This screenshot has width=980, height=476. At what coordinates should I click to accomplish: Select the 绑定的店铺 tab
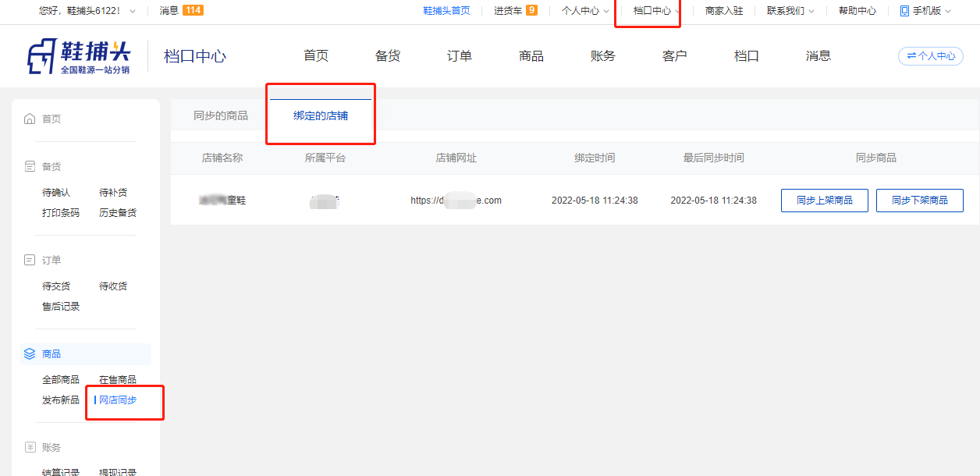click(321, 115)
